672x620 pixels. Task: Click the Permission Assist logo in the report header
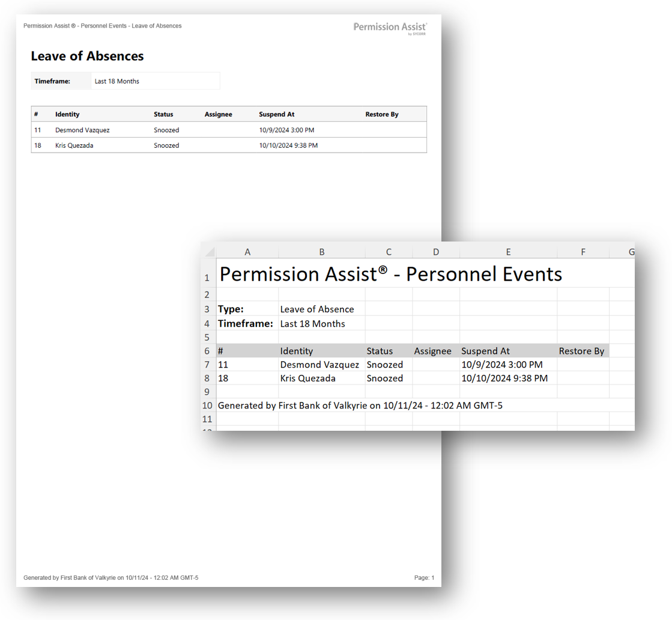[390, 28]
